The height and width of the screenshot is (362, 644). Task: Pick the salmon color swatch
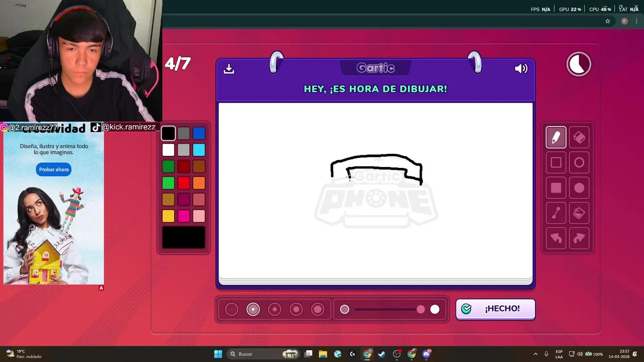pyautogui.click(x=199, y=200)
